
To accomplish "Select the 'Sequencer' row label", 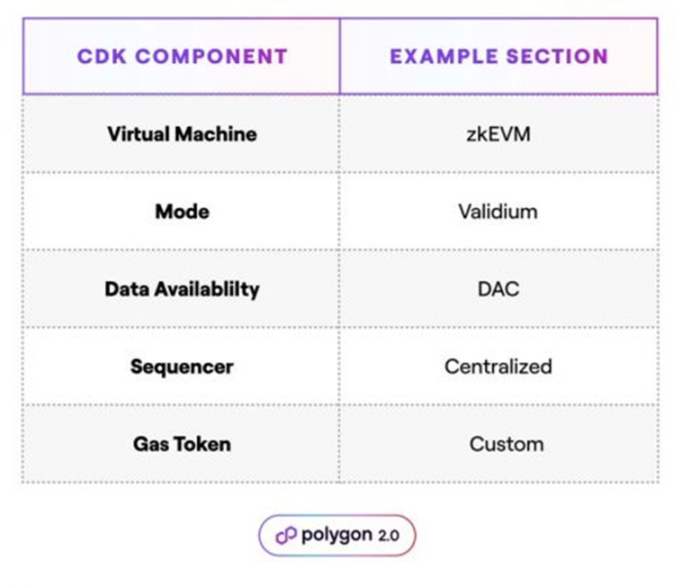I will (x=181, y=367).
